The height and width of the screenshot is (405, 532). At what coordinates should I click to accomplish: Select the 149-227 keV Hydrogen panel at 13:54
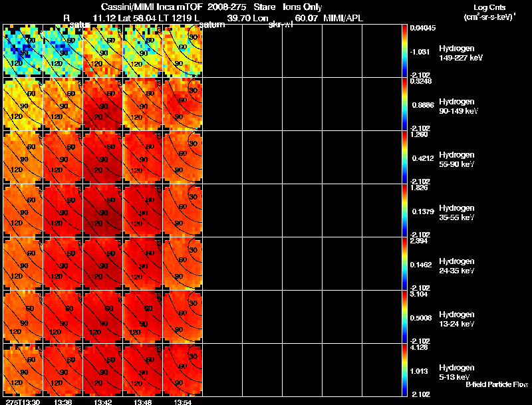point(182,51)
